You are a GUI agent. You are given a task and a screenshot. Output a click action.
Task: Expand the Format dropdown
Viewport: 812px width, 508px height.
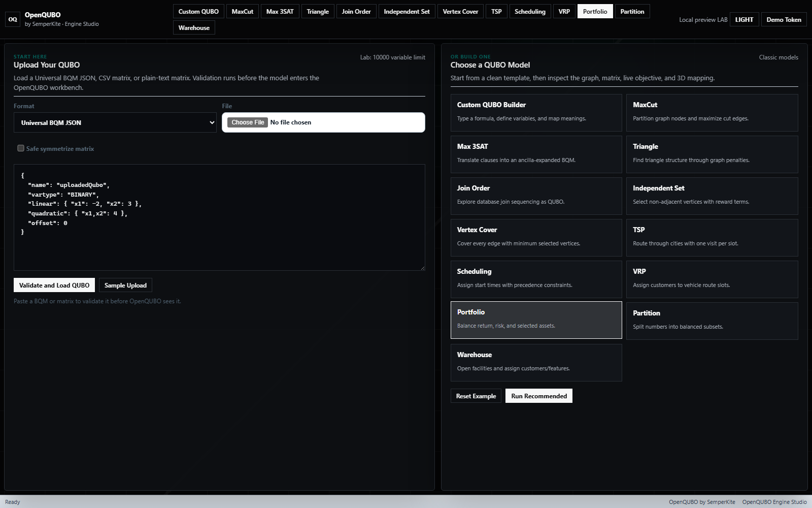point(115,122)
